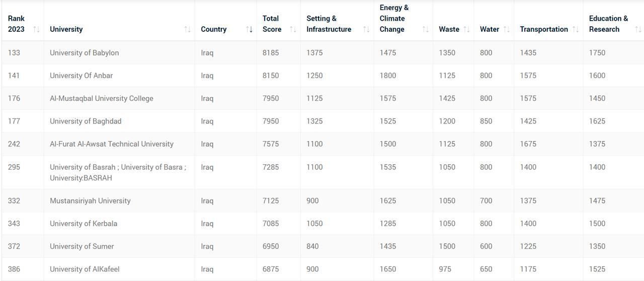Click the Water column header label
Viewport: 644px width, 281px height.
click(x=489, y=29)
